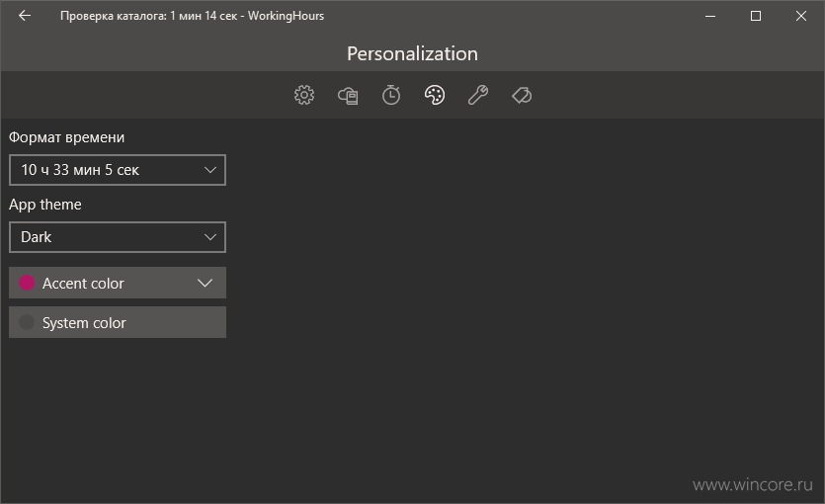825x504 pixels.
Task: Select the System color option
Action: (x=118, y=322)
